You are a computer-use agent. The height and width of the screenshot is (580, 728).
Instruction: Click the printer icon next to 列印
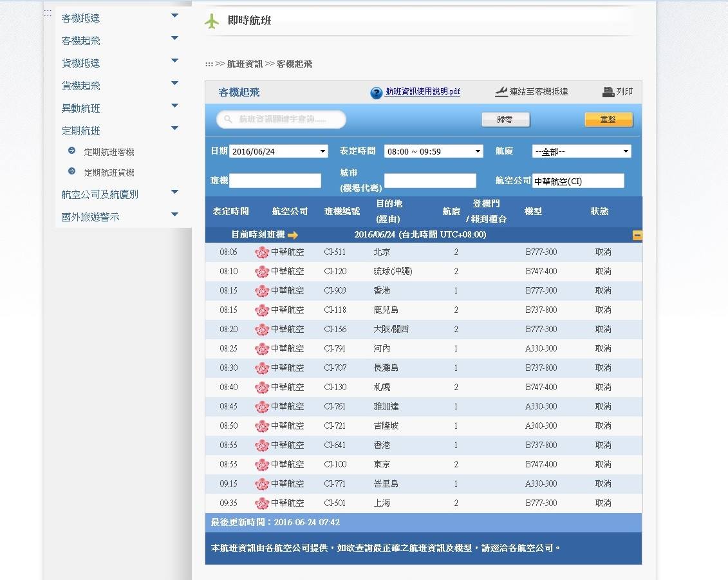click(608, 92)
